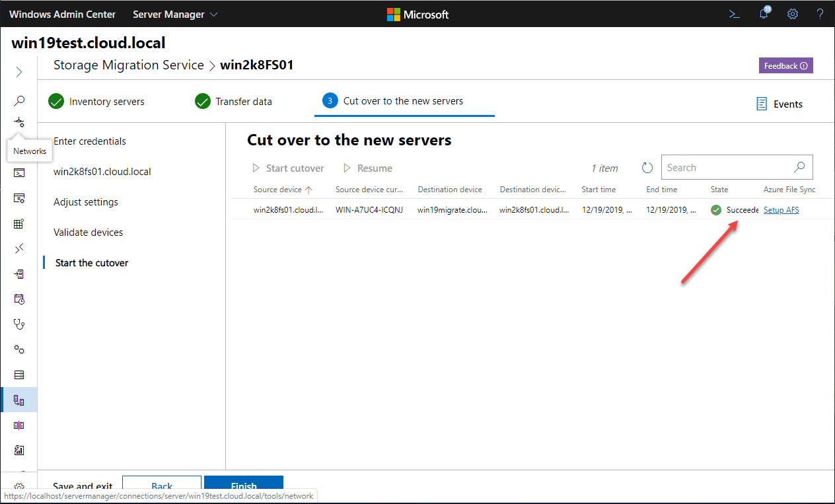Expand the tools sidebar chevron
This screenshot has width=835, height=504.
click(19, 72)
